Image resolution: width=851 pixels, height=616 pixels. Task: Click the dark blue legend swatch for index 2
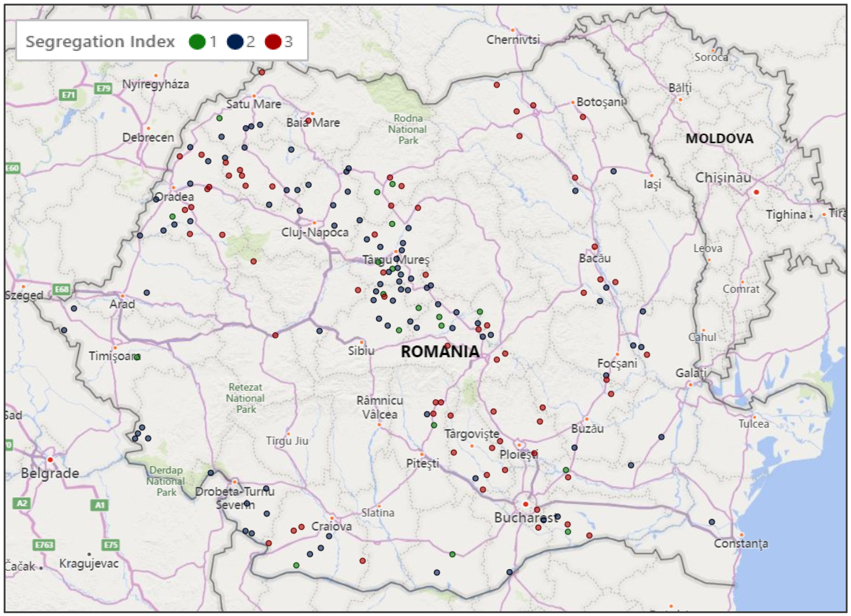[x=235, y=41]
